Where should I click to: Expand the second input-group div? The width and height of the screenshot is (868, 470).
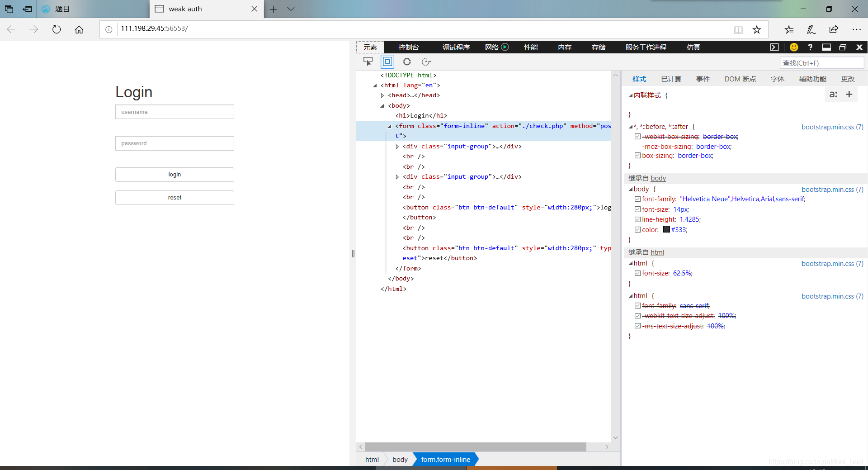(x=397, y=177)
